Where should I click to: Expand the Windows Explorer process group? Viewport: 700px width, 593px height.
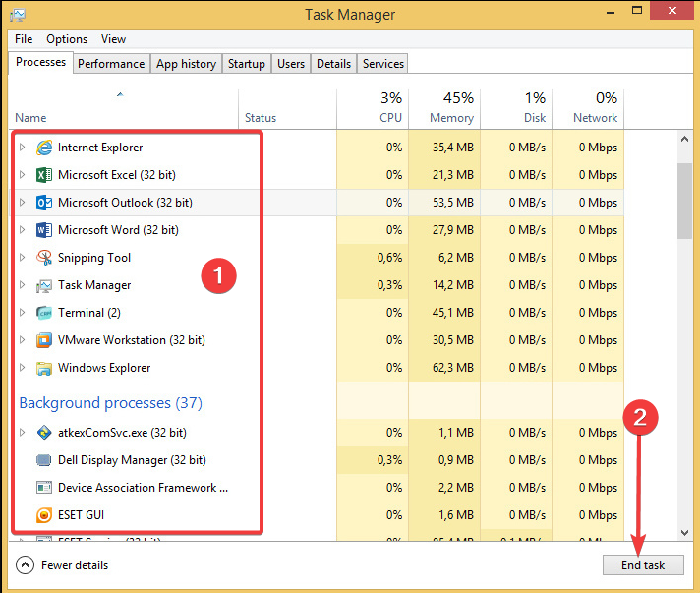[22, 368]
